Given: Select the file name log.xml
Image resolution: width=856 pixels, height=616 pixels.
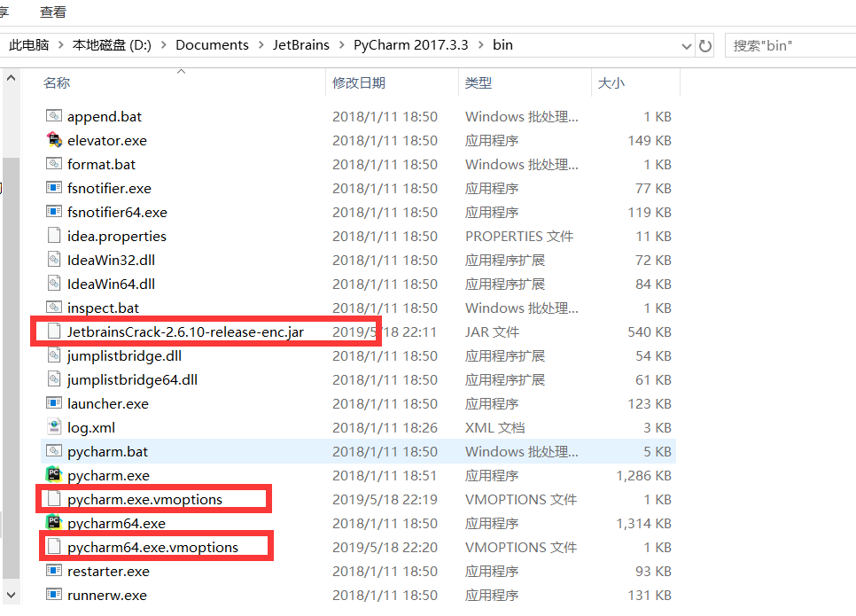Looking at the screenshot, I should (x=91, y=427).
